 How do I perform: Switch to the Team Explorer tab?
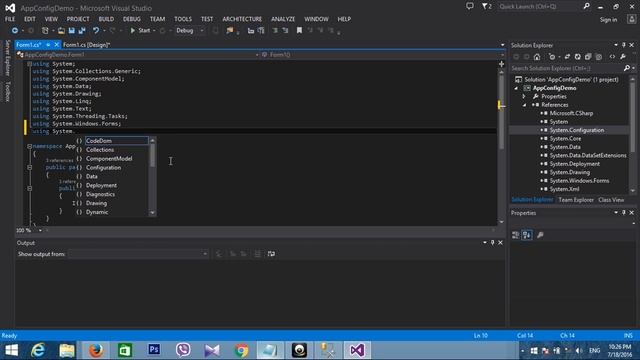576,200
